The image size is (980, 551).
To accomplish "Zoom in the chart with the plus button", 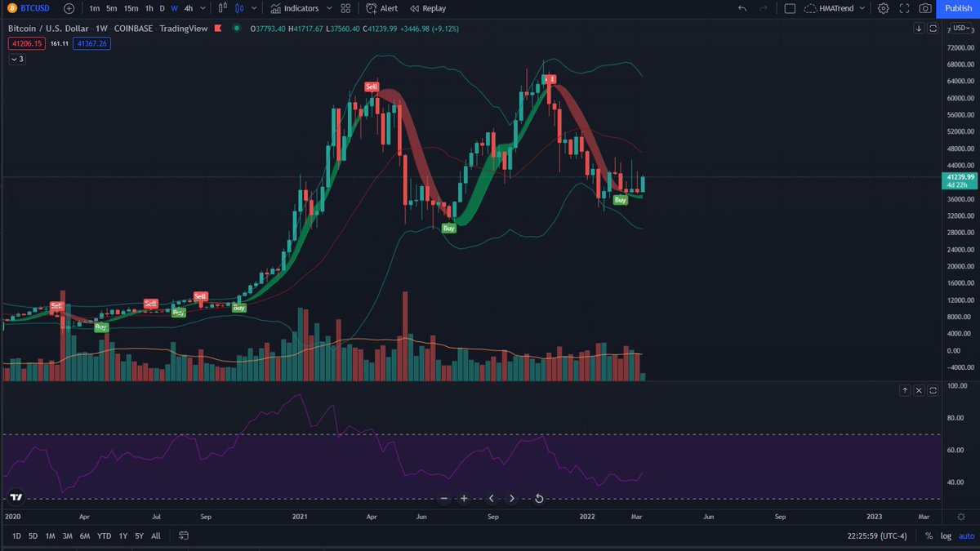I will click(x=464, y=498).
